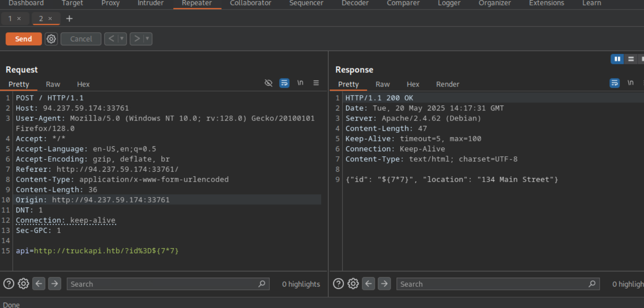Show newline characters in Request panel

[300, 83]
